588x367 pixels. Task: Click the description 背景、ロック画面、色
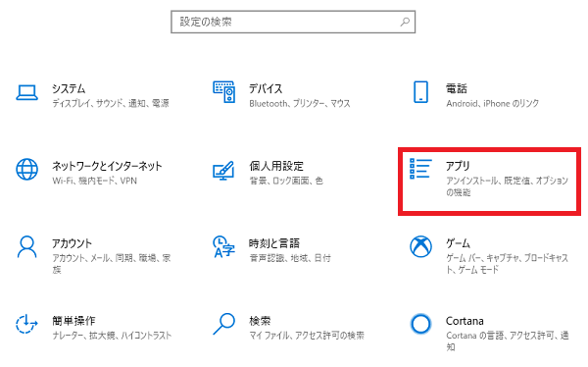point(286,181)
